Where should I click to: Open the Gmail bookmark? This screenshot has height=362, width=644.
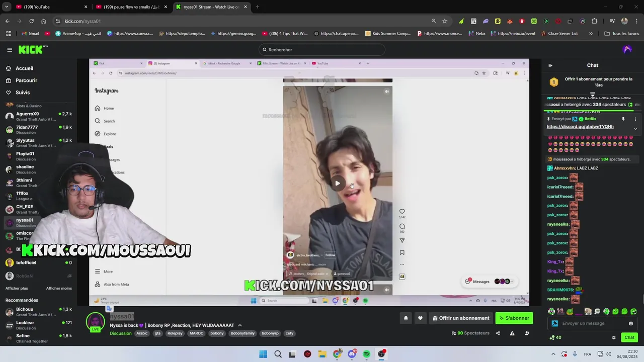pyautogui.click(x=30, y=34)
